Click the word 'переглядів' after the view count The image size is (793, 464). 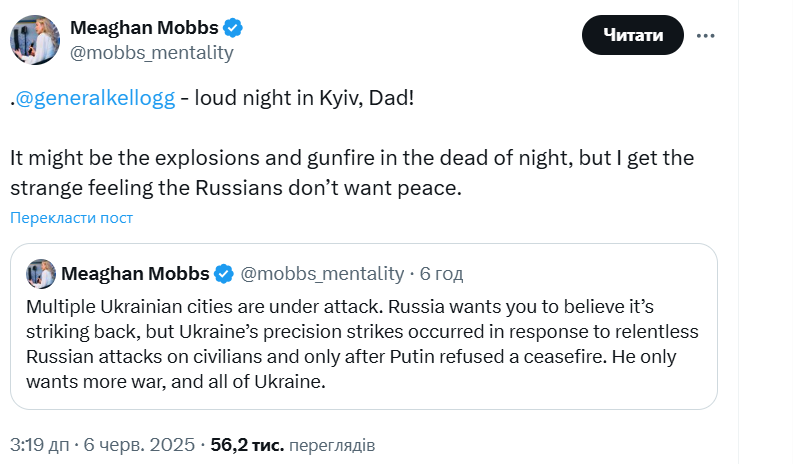[x=332, y=443]
